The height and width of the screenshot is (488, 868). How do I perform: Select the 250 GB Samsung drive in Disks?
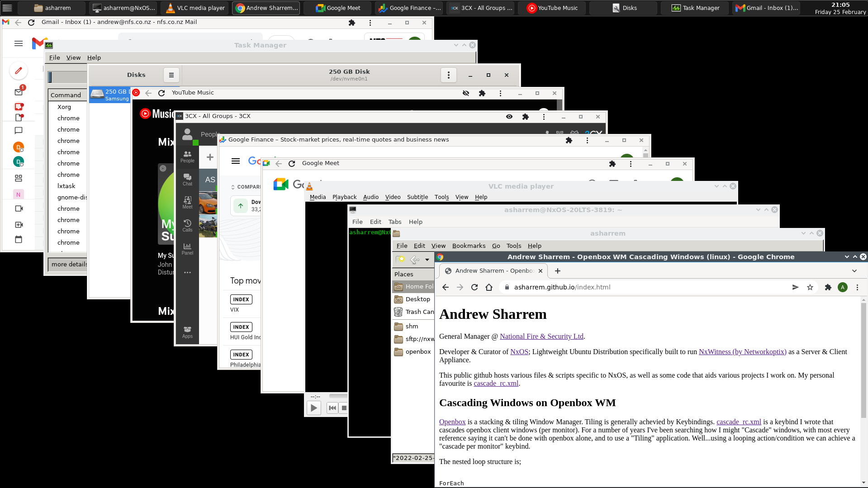(110, 95)
